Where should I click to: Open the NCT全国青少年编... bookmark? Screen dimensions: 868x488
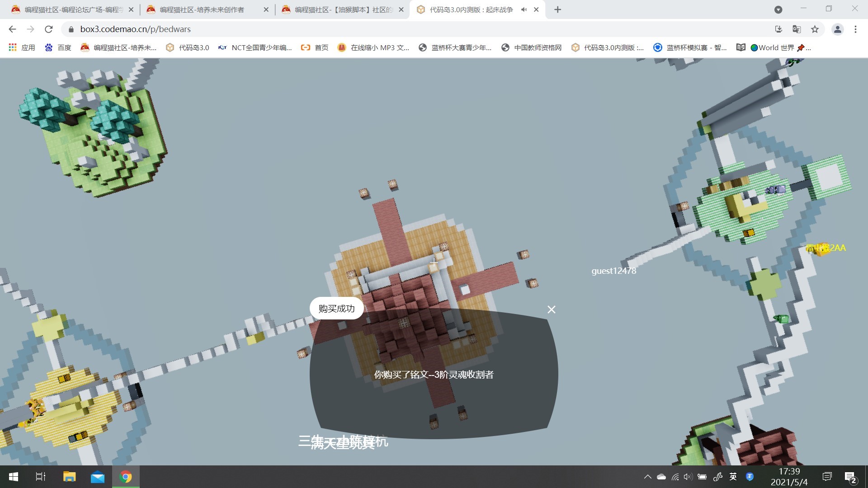(255, 47)
